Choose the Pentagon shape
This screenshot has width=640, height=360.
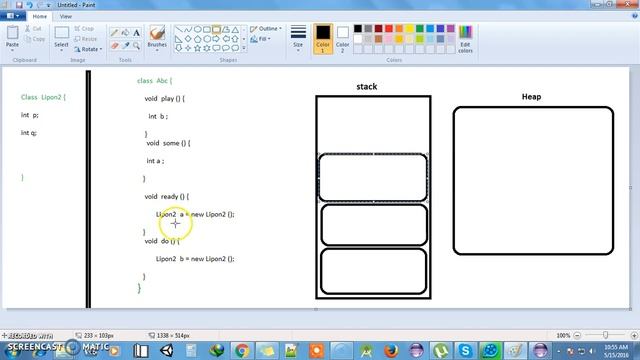[198, 39]
